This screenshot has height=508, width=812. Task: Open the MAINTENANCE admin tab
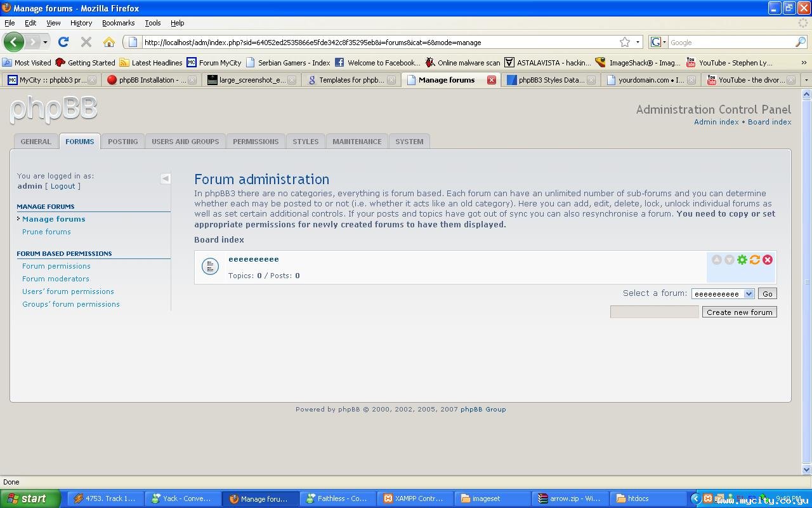pyautogui.click(x=357, y=142)
